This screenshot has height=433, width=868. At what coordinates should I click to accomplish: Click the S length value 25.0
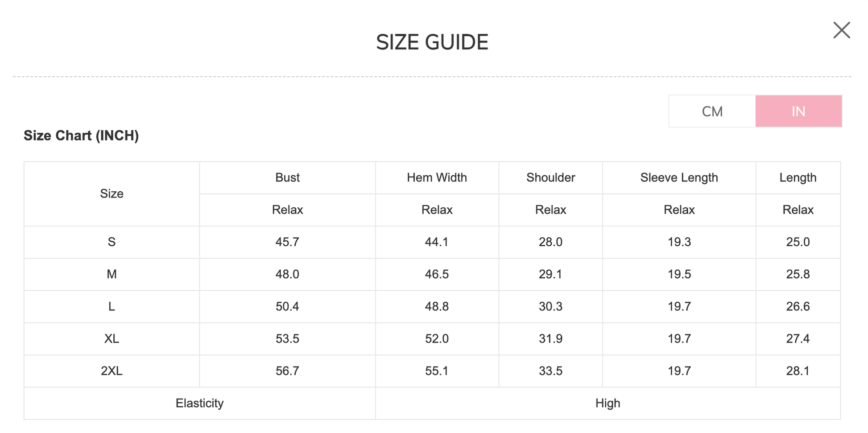[798, 242]
